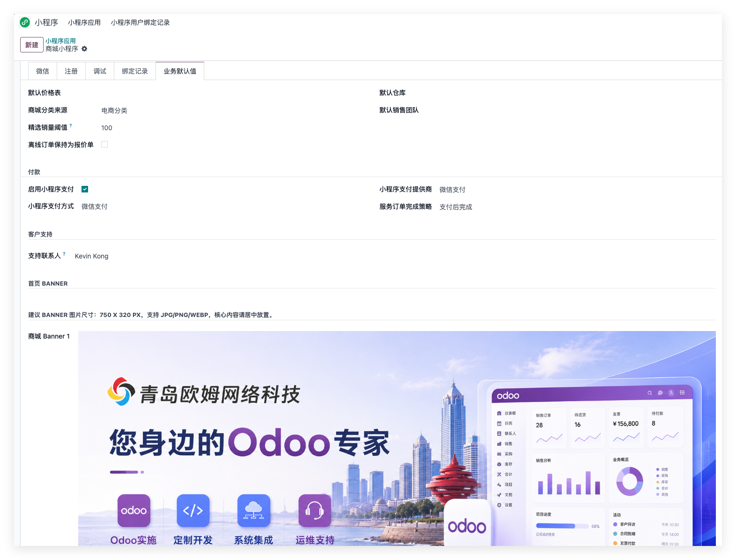The width and height of the screenshot is (736, 560).
Task: Click the 首页 BANNER section heading
Action: [x=48, y=283]
